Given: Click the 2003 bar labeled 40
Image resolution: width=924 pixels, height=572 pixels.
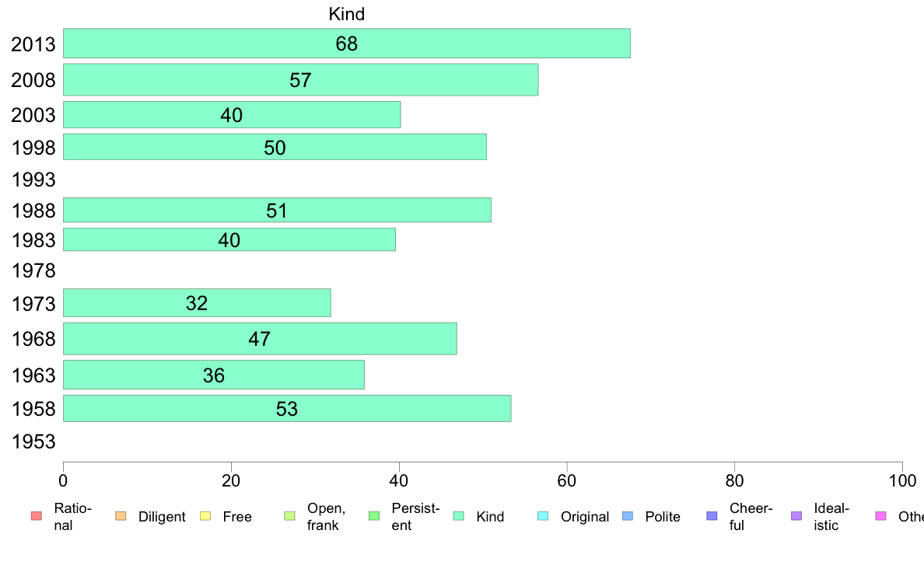Looking at the screenshot, I should tap(232, 114).
